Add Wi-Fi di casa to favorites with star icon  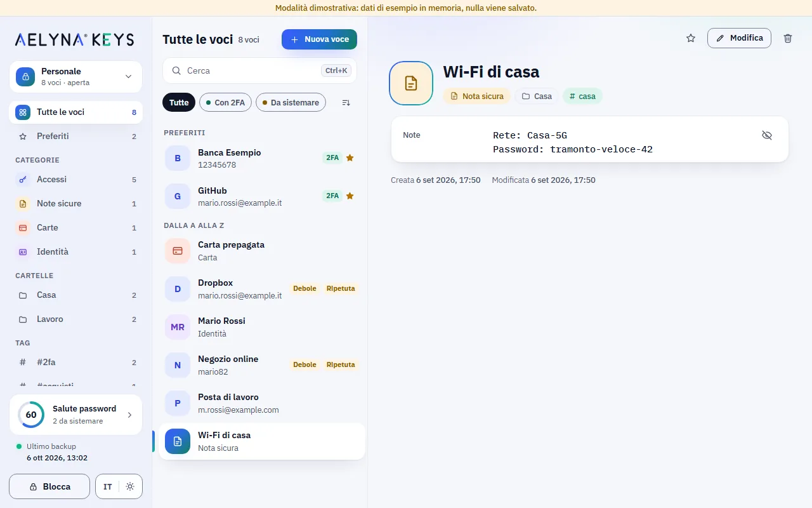[691, 38]
